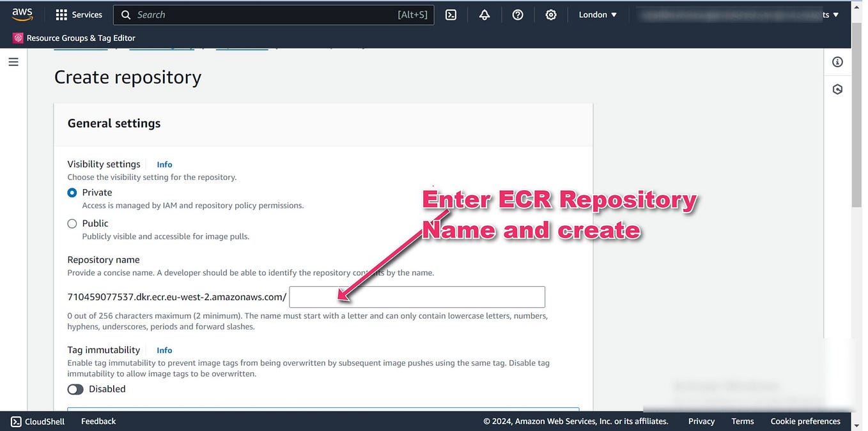
Task: Open help using the question mark icon
Action: pos(518,14)
